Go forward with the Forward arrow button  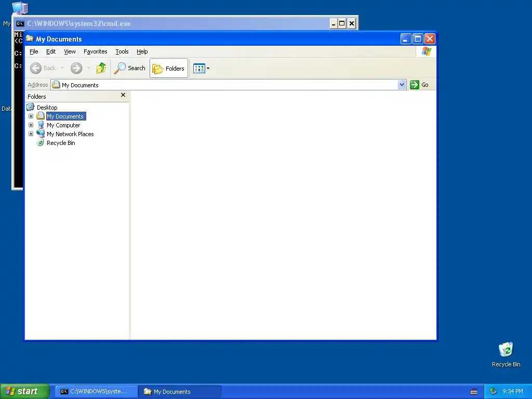click(76, 68)
